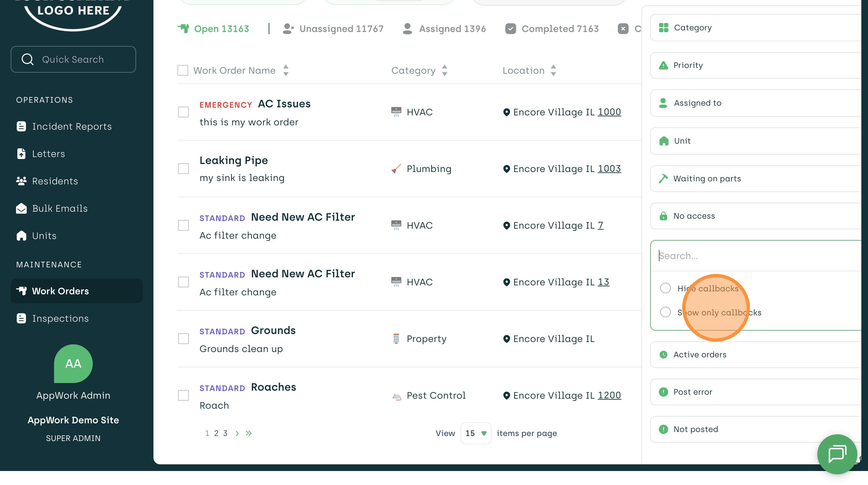
Task: Sort by the Location column arrows
Action: [553, 70]
